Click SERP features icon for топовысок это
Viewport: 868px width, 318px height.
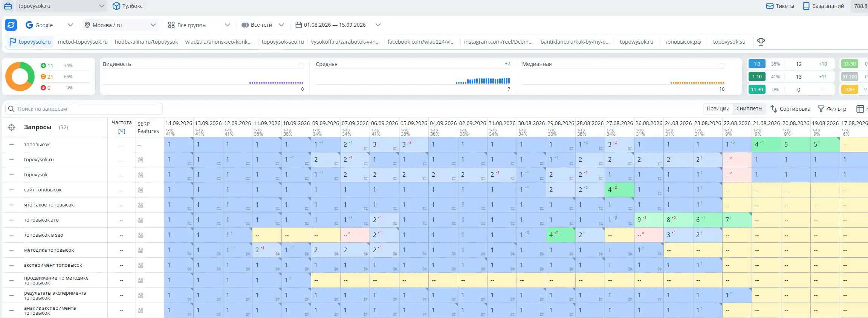pyautogui.click(x=141, y=220)
